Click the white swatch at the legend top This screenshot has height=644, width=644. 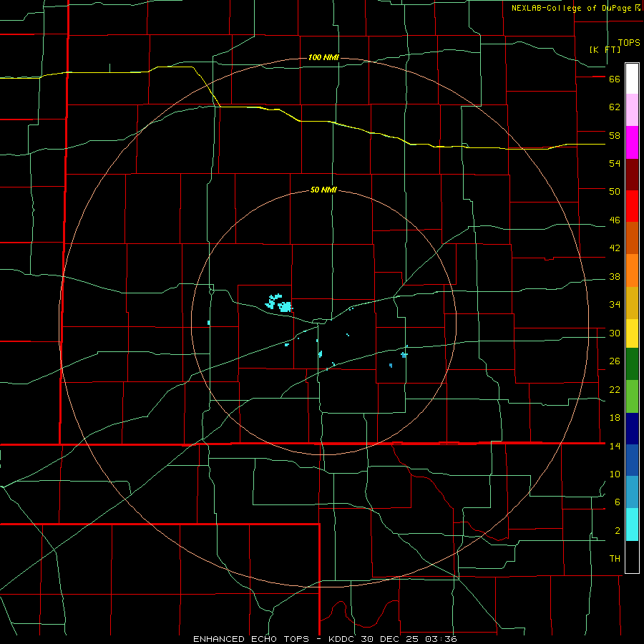pos(632,79)
